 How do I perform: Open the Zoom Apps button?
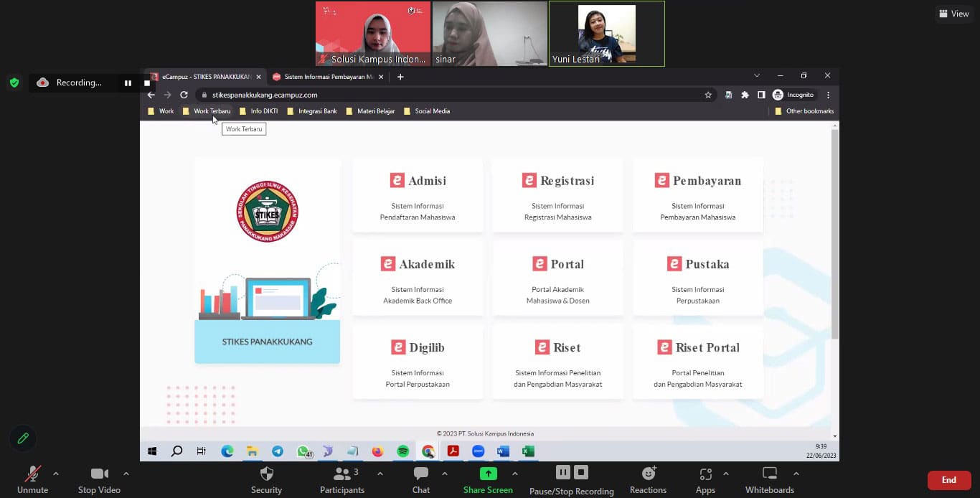tap(705, 479)
